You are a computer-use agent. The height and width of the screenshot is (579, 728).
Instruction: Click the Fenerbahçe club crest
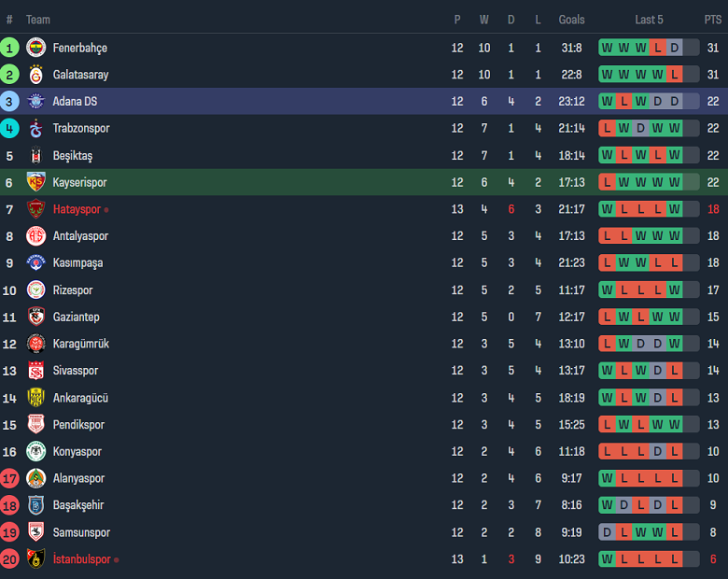click(36, 48)
